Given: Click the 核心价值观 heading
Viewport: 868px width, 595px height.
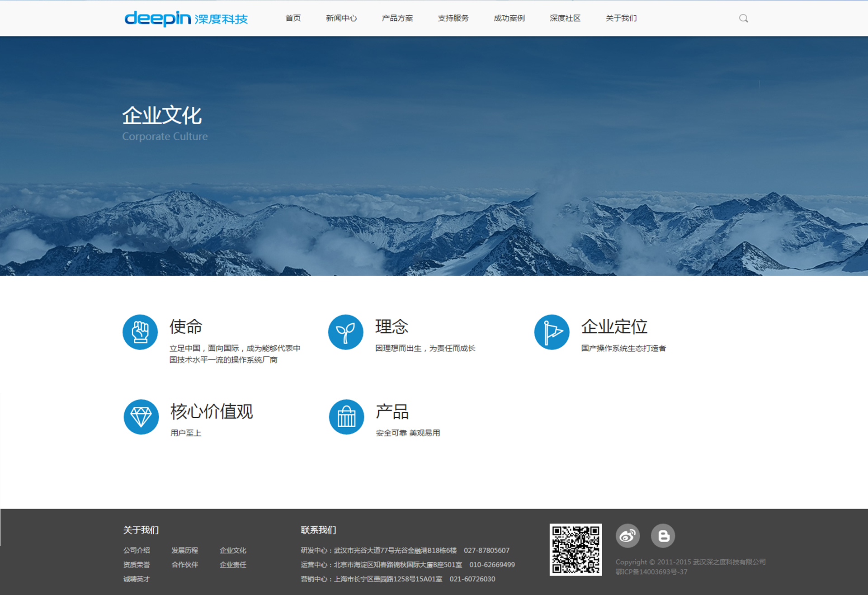Looking at the screenshot, I should click(212, 411).
